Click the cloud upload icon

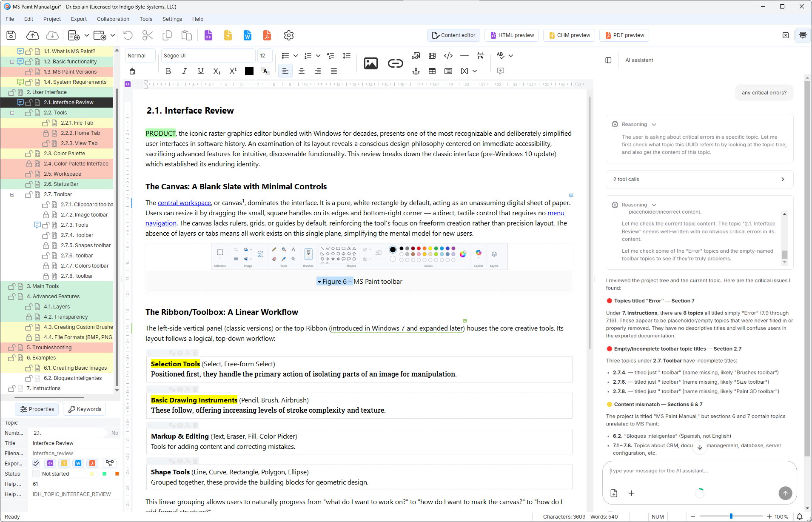33,35
